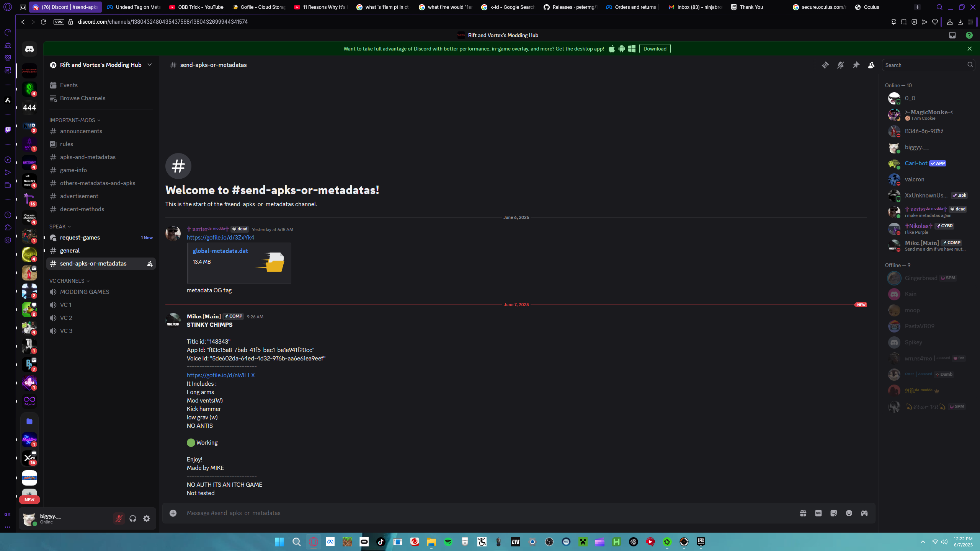Unmute the microphone in user panel
The image size is (980, 551).
(119, 518)
